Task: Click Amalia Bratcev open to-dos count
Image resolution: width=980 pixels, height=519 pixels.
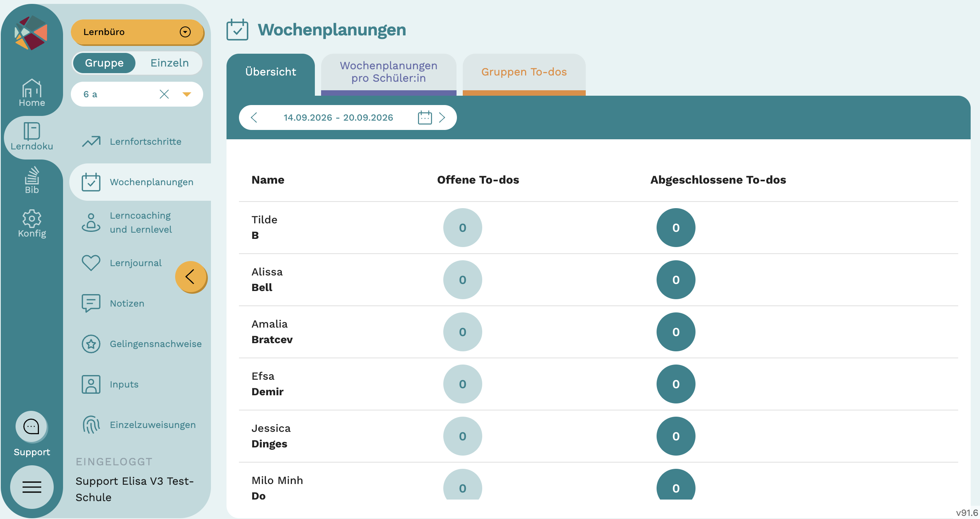Action: (x=462, y=332)
